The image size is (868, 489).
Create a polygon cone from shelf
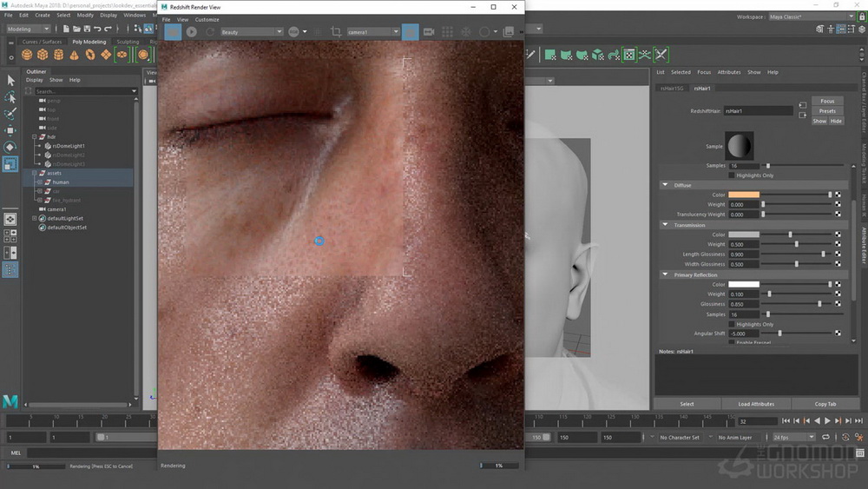(x=74, y=55)
